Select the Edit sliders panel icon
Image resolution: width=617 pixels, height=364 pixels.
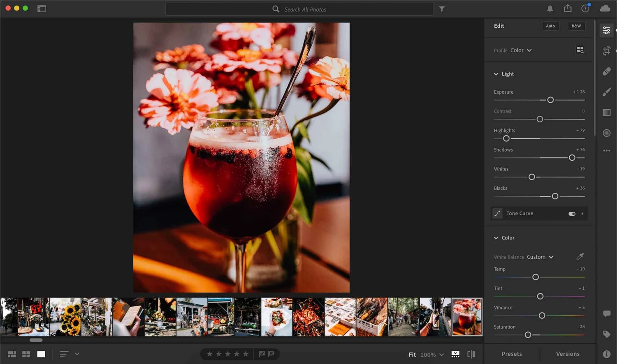click(606, 30)
